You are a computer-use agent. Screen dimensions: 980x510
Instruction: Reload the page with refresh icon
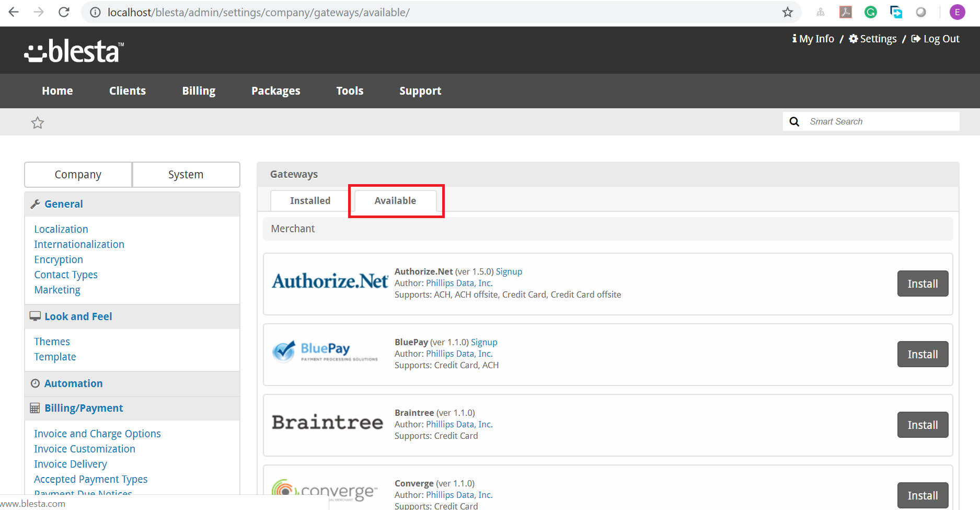coord(64,12)
